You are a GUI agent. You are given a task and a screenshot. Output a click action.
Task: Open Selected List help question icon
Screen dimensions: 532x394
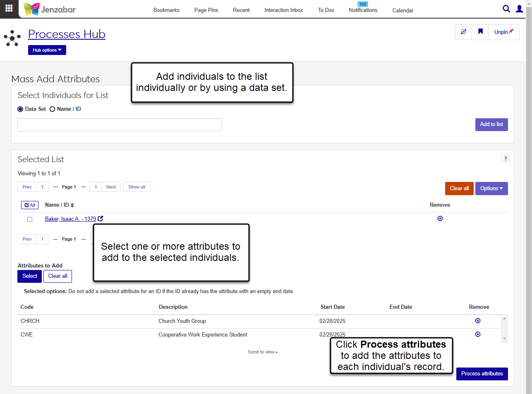coord(505,159)
